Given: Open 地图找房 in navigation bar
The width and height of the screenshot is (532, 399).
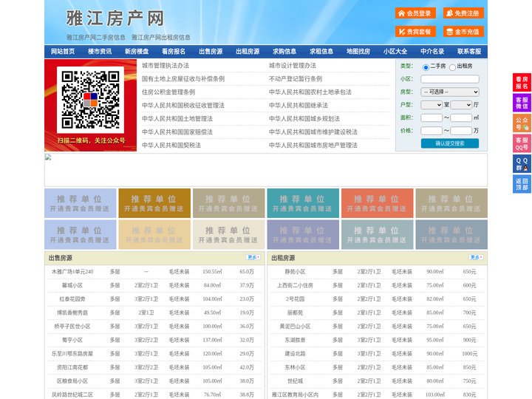Looking at the screenshot, I should pyautogui.click(x=358, y=52).
